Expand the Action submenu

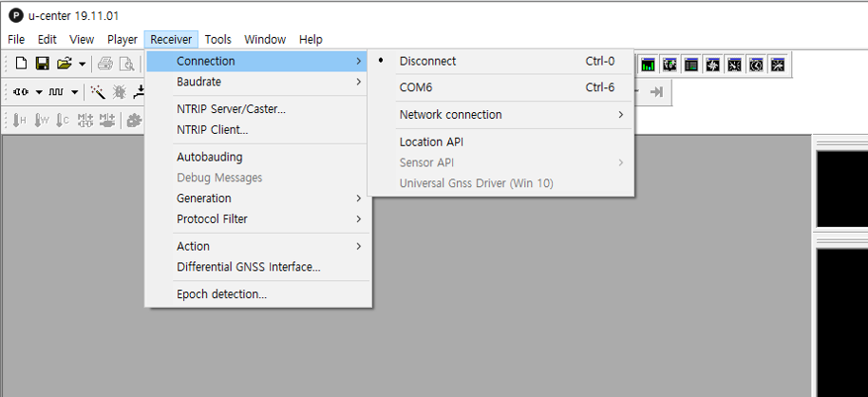point(256,246)
